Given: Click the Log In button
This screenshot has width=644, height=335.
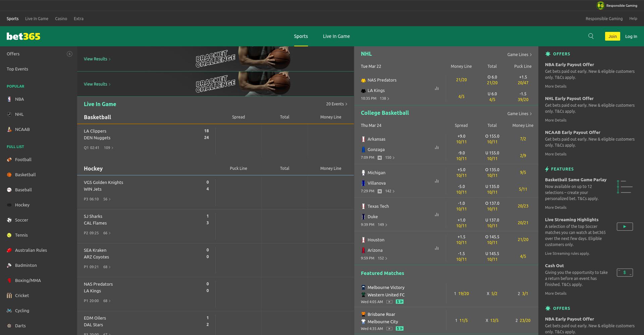Looking at the screenshot, I should (x=631, y=36).
